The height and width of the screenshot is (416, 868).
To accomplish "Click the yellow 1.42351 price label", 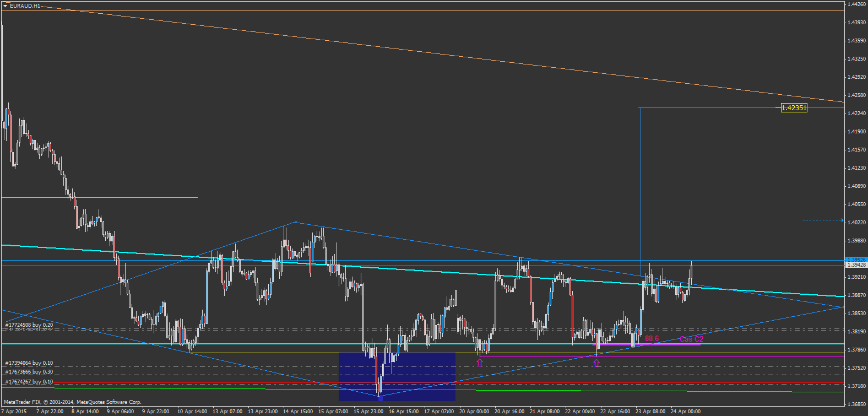I will [794, 108].
